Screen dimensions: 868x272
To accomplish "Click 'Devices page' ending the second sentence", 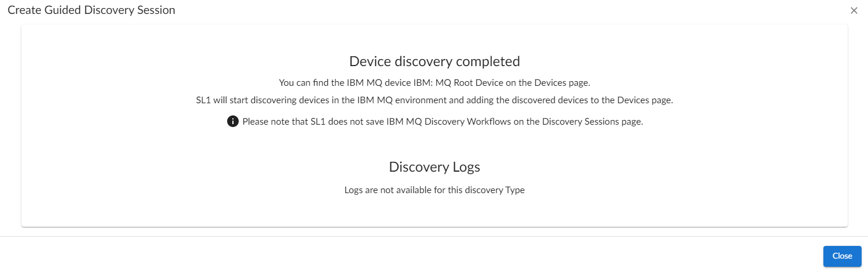I will tap(645, 100).
